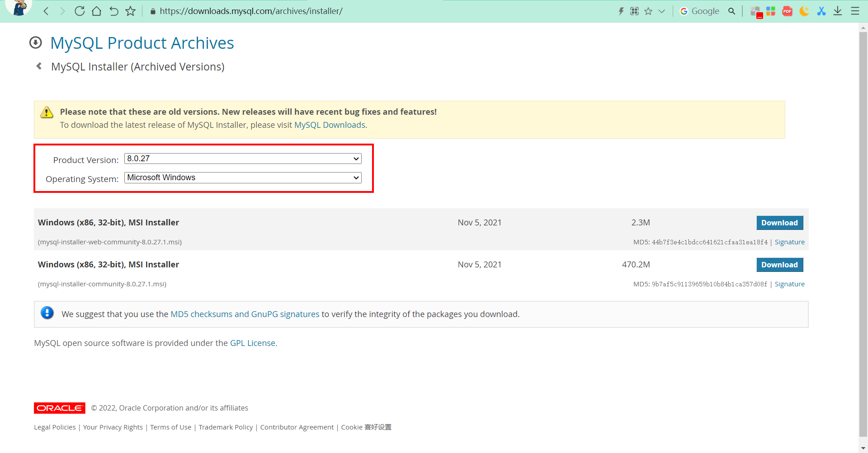Open the colorful four-squares extension icon
The width and height of the screenshot is (868, 453).
[x=771, y=11]
